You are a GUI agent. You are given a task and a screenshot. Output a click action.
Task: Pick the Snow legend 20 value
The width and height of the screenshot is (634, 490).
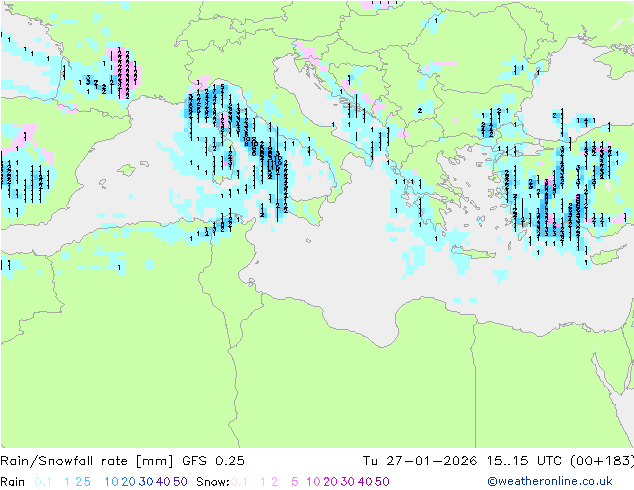point(330,482)
